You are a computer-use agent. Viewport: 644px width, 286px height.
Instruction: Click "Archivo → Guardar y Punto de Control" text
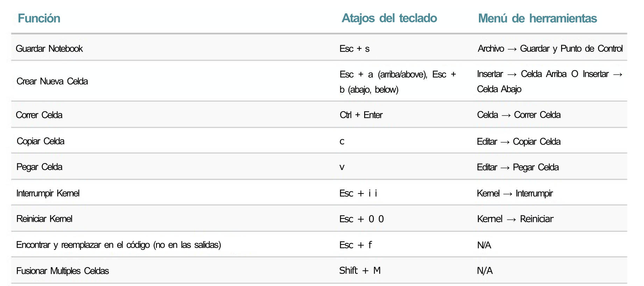pos(550,49)
